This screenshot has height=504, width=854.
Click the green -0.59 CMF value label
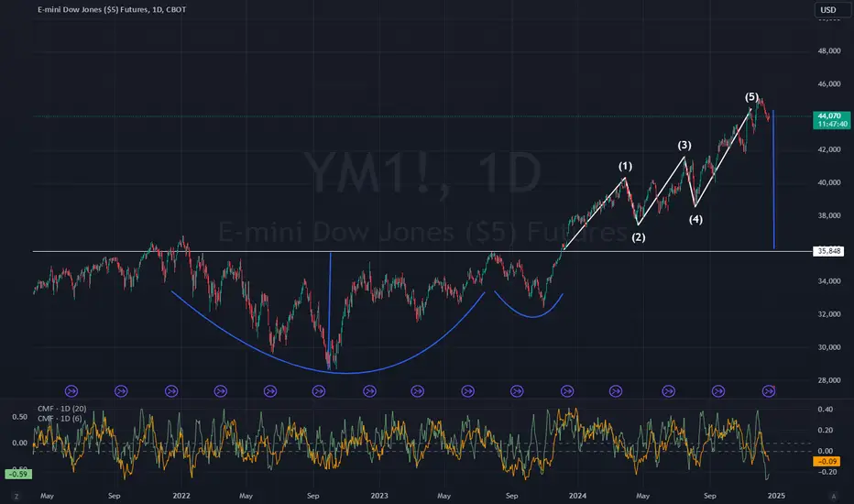[x=18, y=474]
